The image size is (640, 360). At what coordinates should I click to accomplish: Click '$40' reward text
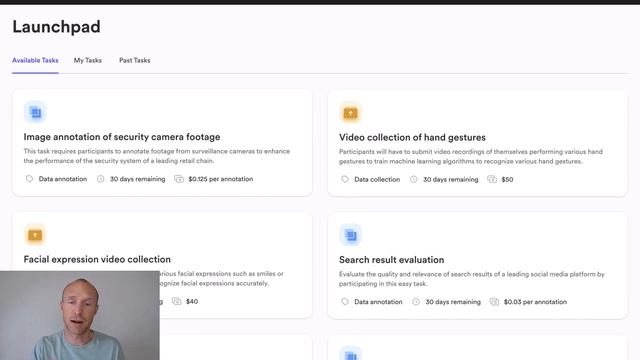tap(192, 301)
